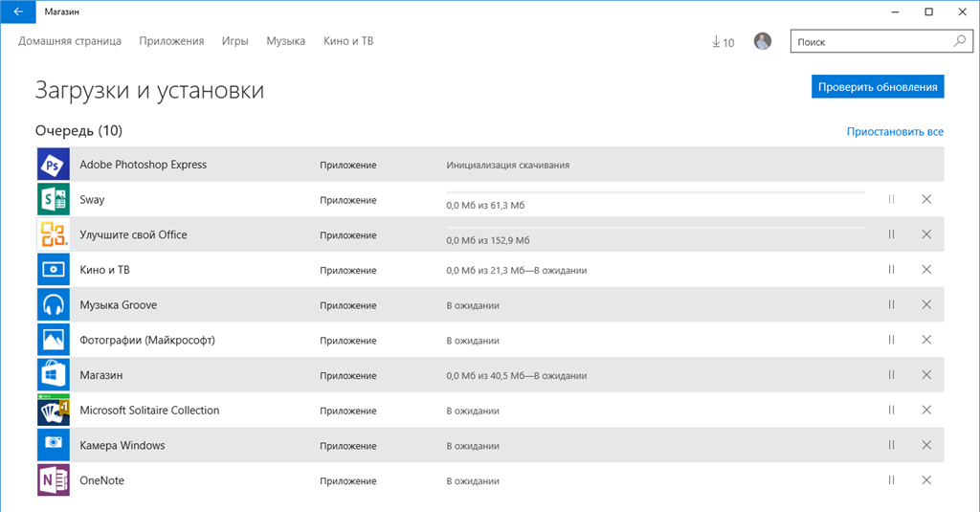Pause the Фотографии (Майкрософт) download
980x512 pixels.
[891, 340]
